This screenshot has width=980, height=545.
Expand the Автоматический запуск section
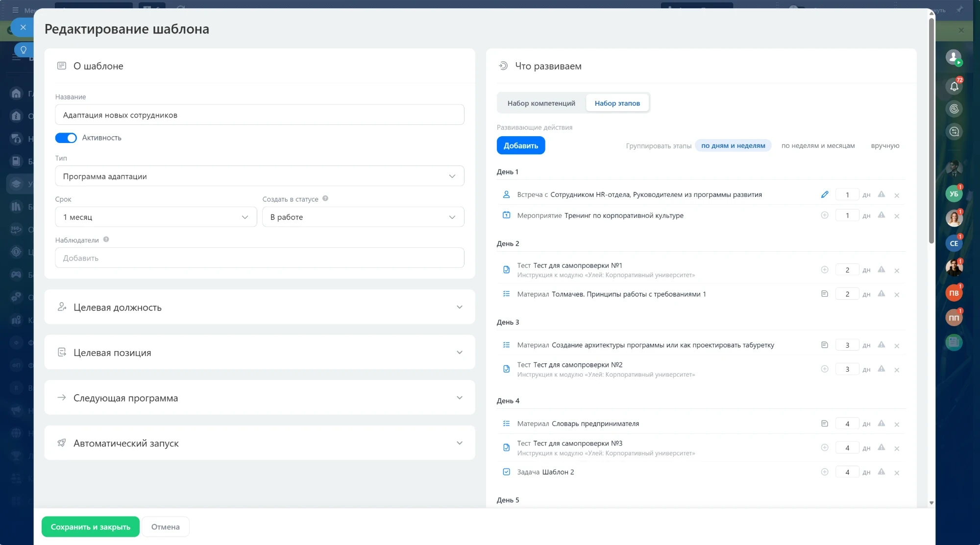coord(259,443)
